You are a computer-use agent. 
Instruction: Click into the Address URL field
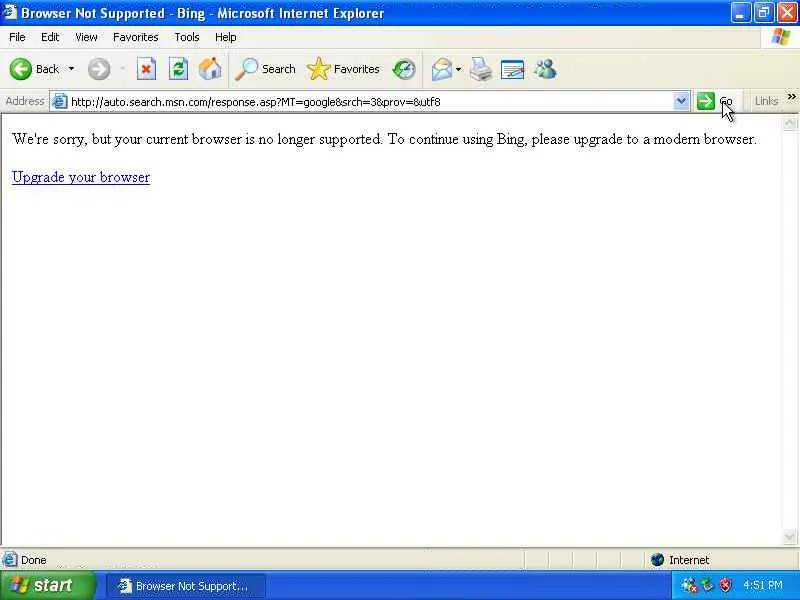pos(370,102)
